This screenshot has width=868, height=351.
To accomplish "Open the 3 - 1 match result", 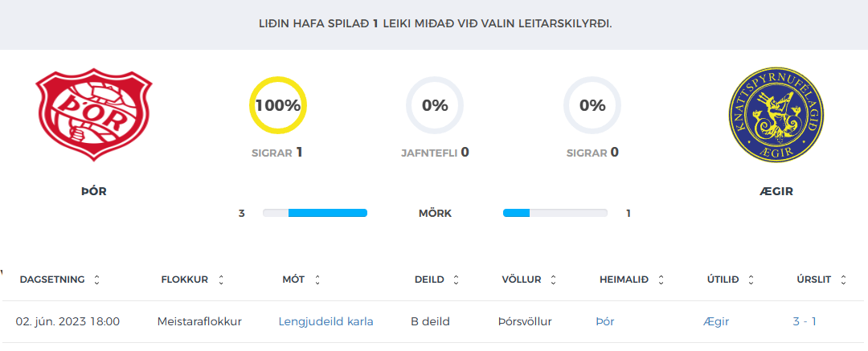I will point(805,321).
